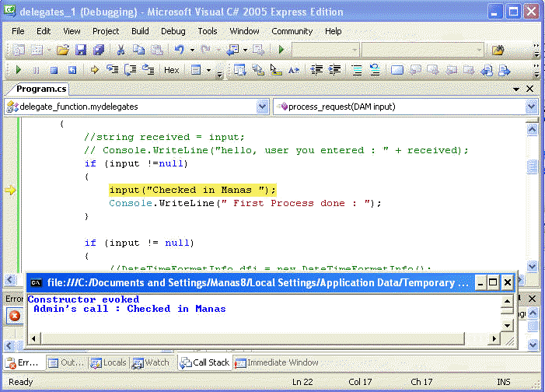Screen dimensions: 545x392
Task: Click the input("Checked in Manas") code line
Action: point(192,190)
